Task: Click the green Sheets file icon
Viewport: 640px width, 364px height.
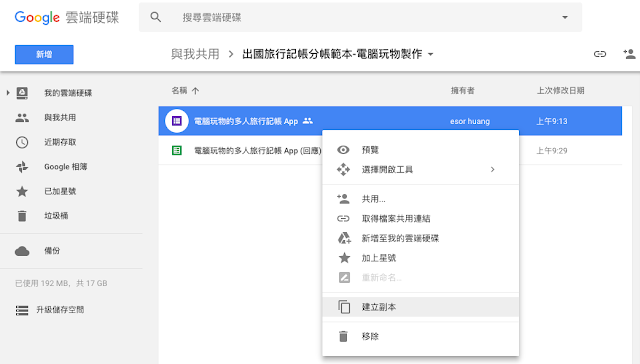Action: tap(177, 151)
